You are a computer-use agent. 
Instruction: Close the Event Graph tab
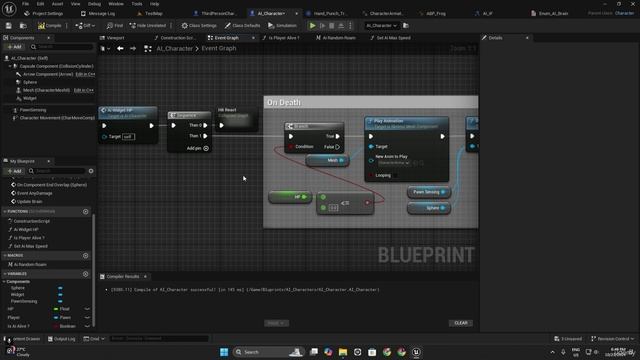point(253,38)
